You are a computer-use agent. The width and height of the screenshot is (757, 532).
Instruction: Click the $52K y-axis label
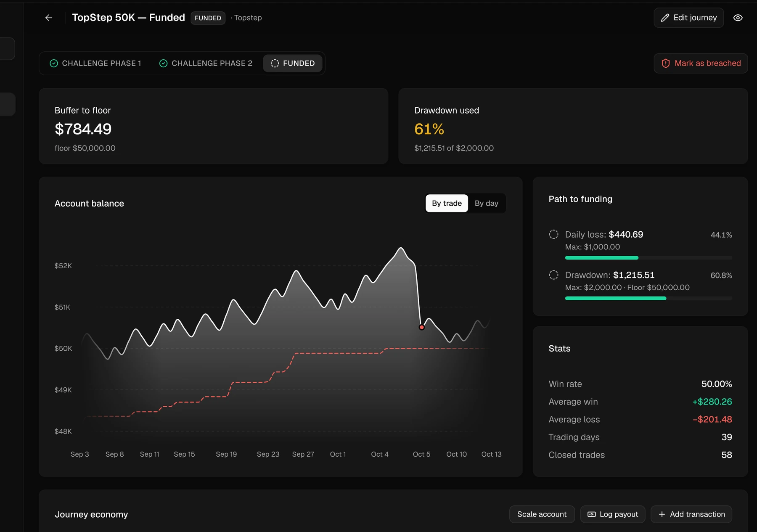tap(63, 266)
